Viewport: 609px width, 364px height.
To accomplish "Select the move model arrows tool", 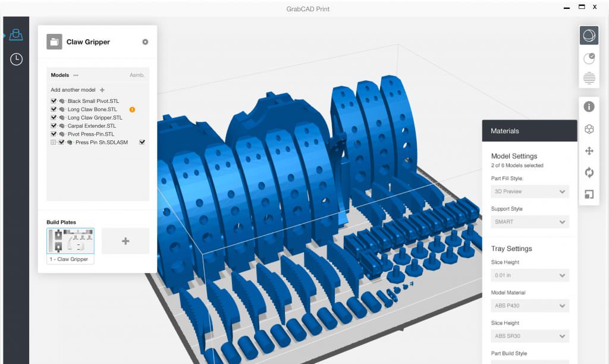I will pos(589,150).
